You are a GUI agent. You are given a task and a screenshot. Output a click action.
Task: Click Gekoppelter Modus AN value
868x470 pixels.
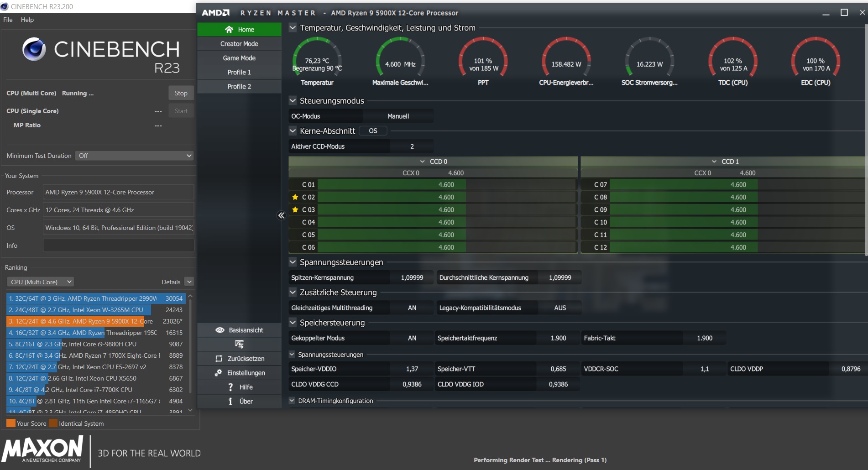click(412, 338)
